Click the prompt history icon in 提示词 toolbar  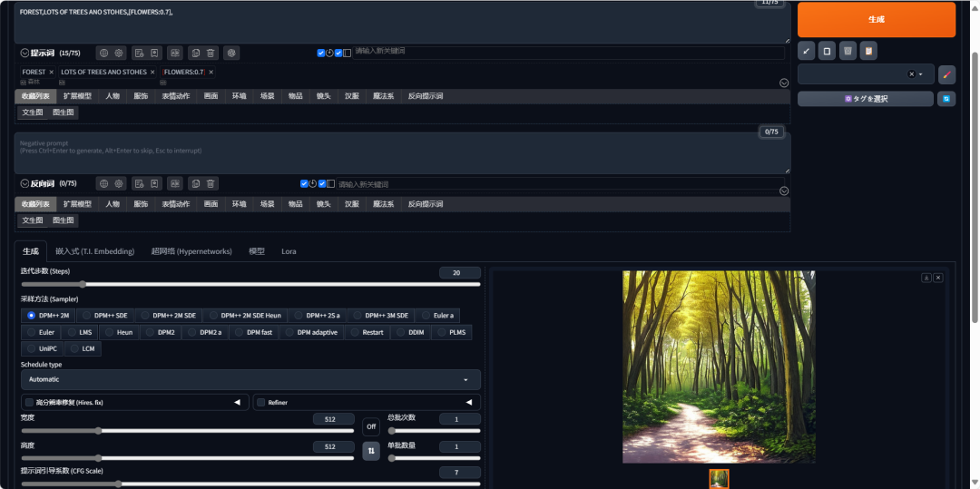coord(140,54)
